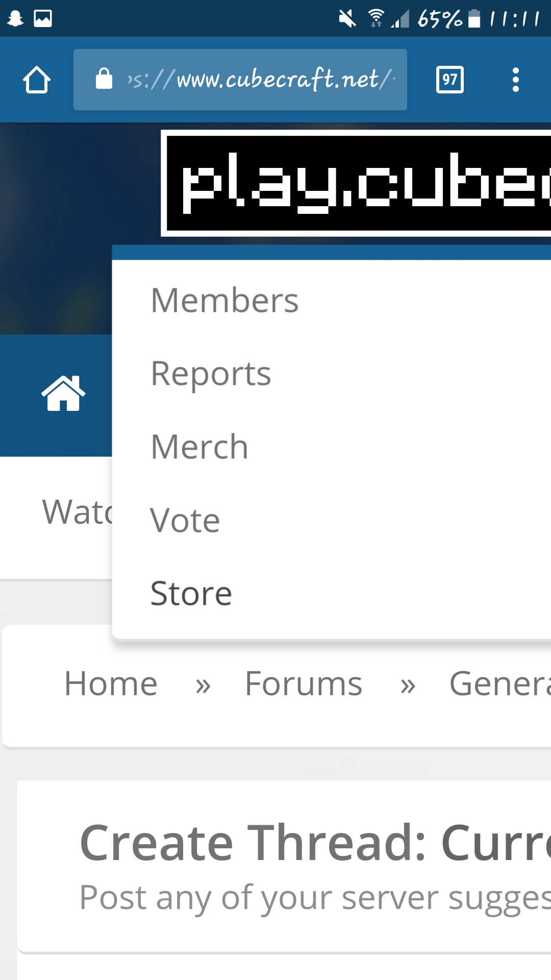Click the play.cubecraft server banner
The image size is (551, 980).
tap(356, 183)
